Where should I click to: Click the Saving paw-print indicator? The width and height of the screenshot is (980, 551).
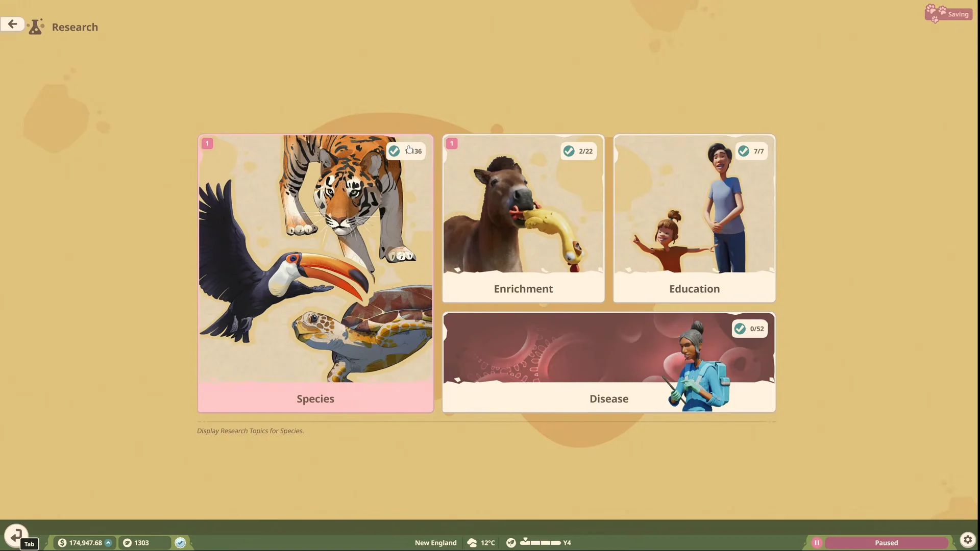pyautogui.click(x=948, y=14)
